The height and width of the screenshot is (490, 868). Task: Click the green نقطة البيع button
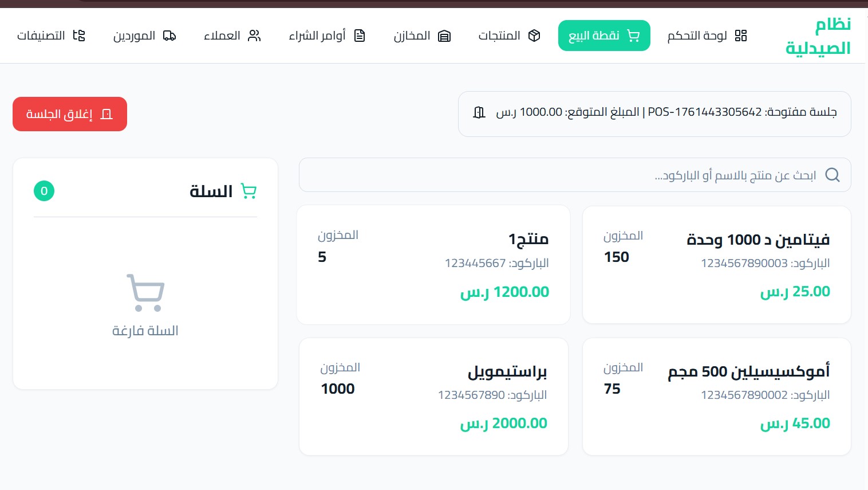coord(604,36)
